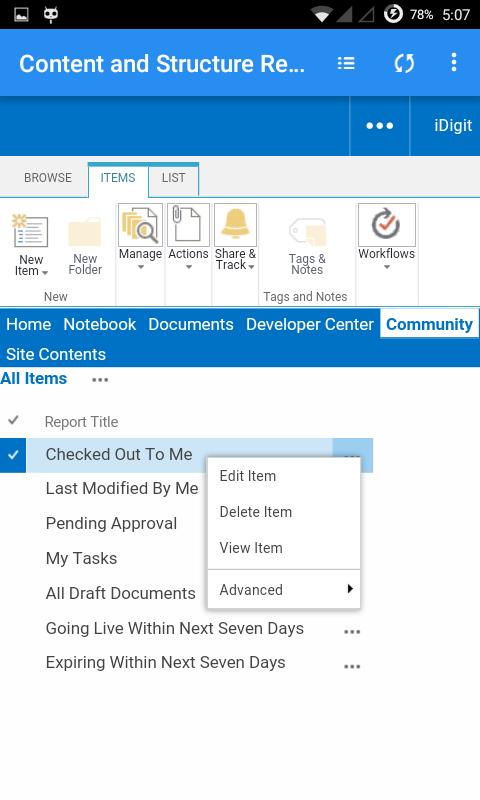Viewport: 480px width, 800px height.
Task: Go to Site Contents
Action: (56, 355)
